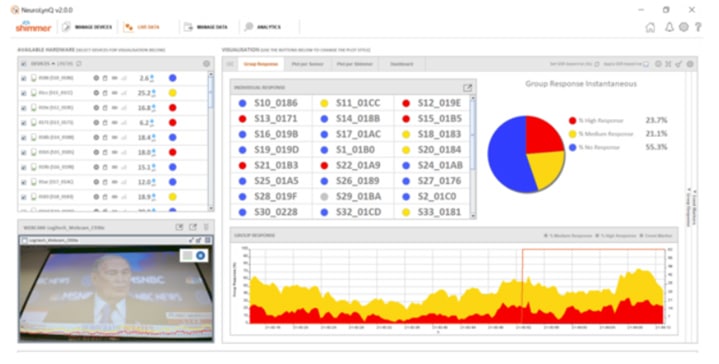Select subject S10_0186 in Individual Response

point(271,103)
